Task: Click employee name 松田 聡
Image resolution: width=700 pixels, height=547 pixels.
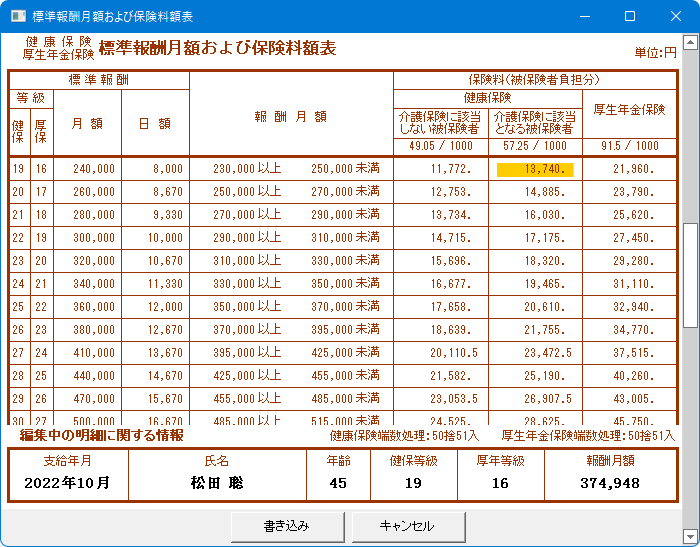Action: tap(217, 483)
